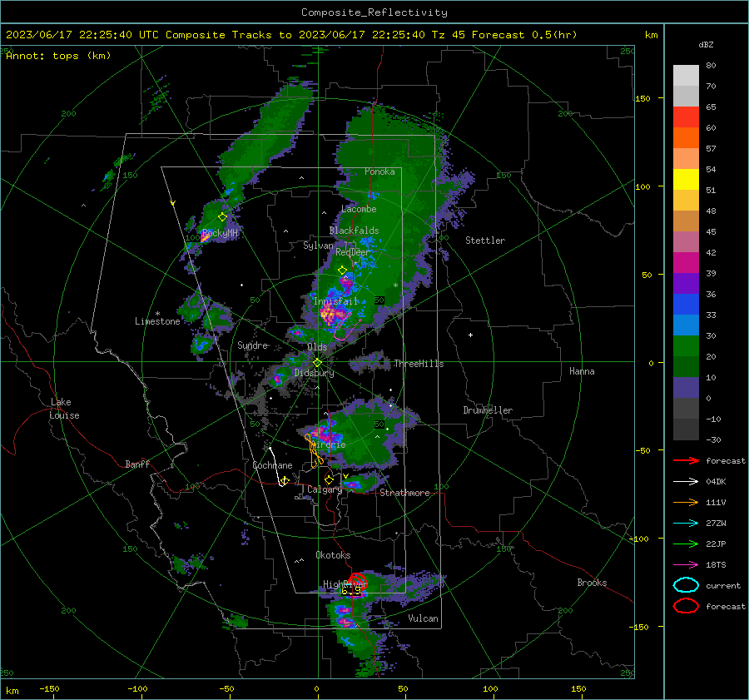
Task: Click the -30 dBZ dark gray swatch
Action: (x=686, y=429)
